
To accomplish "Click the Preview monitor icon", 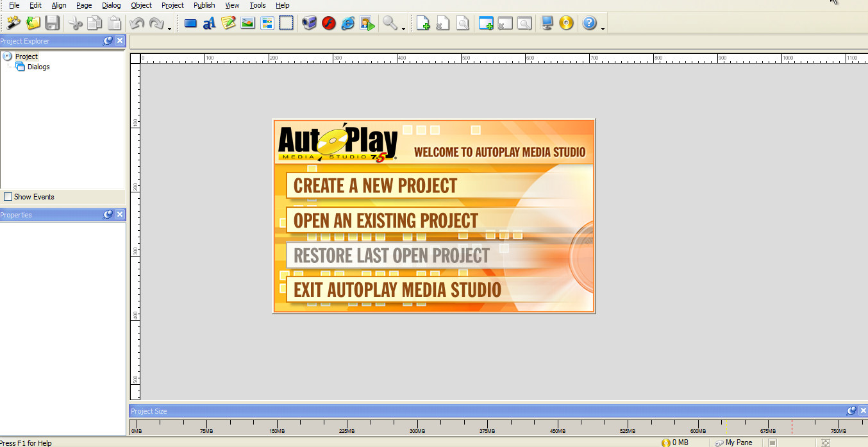I will pos(547,24).
